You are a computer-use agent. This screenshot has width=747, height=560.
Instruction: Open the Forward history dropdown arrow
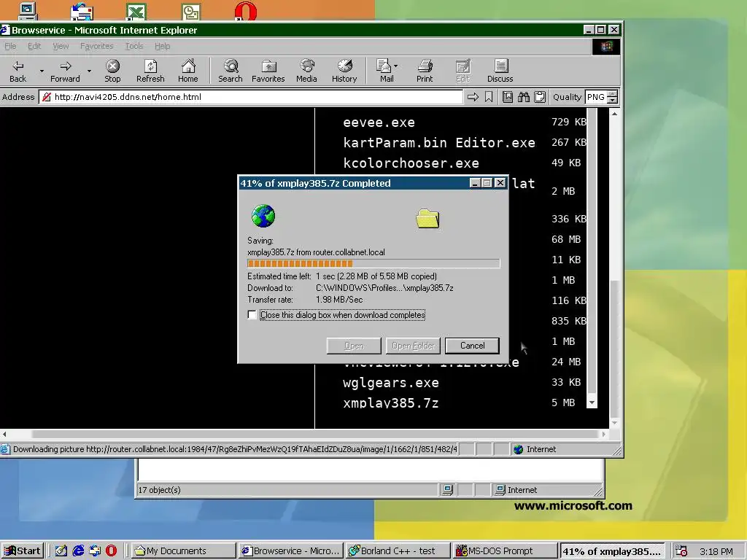click(x=89, y=71)
